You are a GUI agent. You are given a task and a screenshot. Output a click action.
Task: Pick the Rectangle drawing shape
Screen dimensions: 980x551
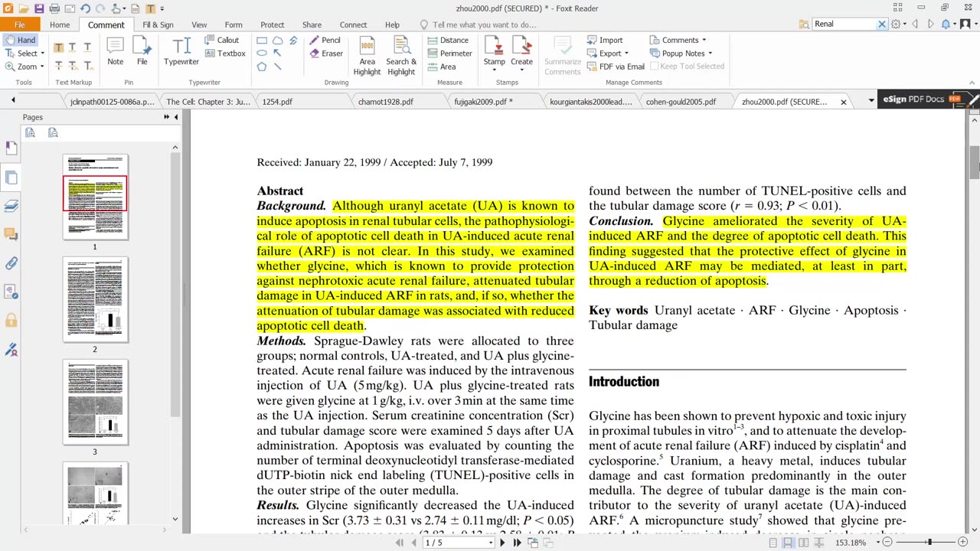262,41
